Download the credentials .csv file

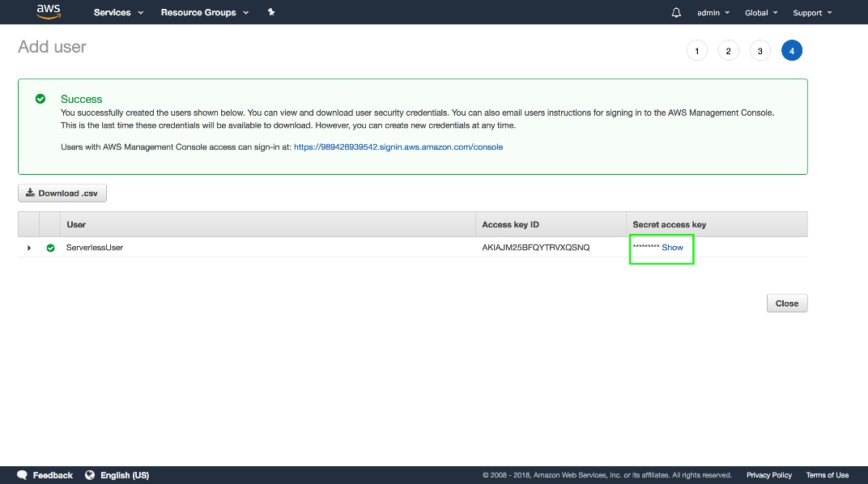pos(62,193)
